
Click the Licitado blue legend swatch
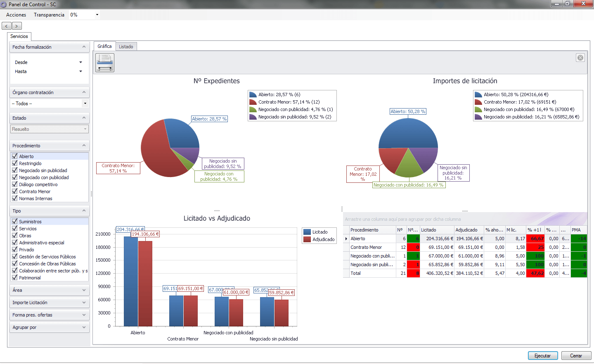tap(307, 232)
